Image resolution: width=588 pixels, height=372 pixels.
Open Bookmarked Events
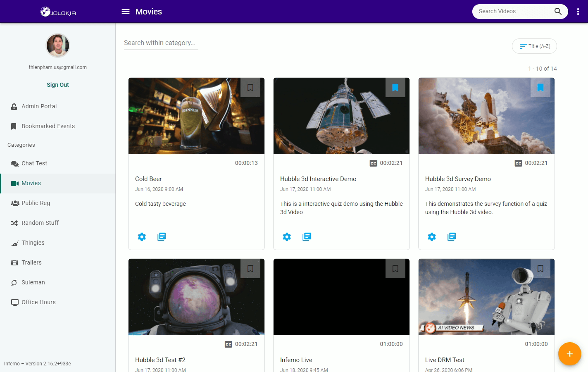(x=58, y=126)
